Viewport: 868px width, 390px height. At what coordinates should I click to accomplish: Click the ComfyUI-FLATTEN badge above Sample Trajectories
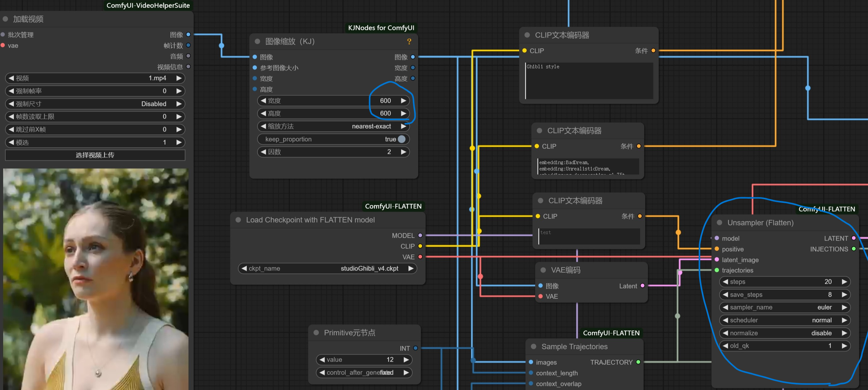point(611,333)
